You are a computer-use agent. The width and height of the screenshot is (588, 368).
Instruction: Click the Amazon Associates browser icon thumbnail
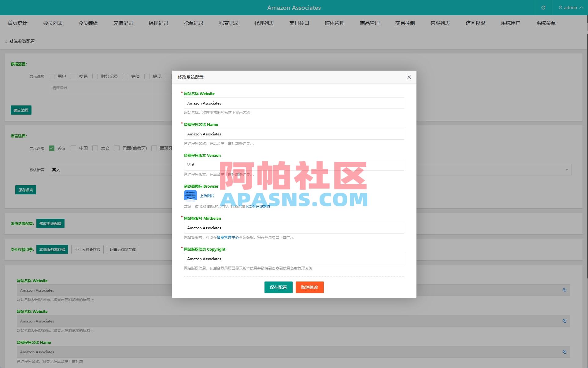(191, 195)
